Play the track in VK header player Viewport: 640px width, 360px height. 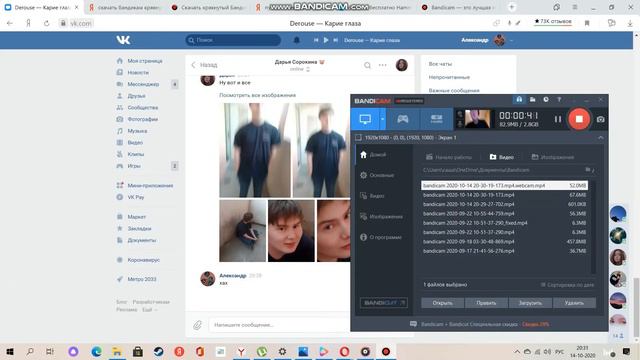pos(326,40)
